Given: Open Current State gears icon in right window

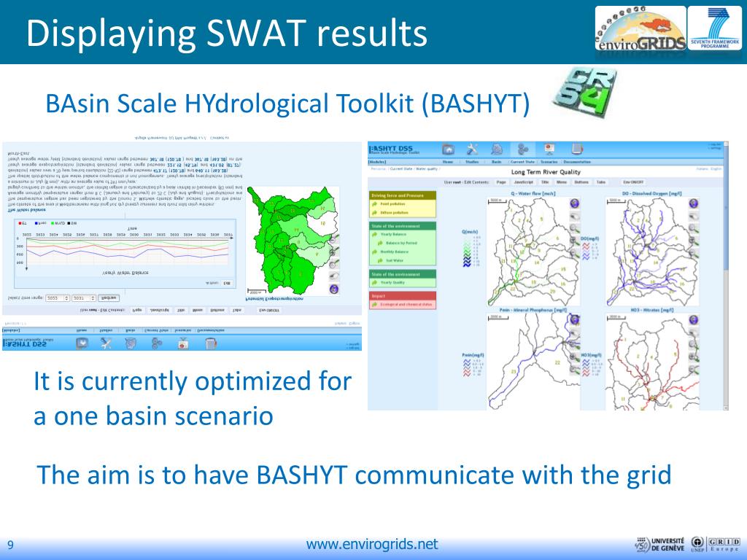Looking at the screenshot, I should tap(523, 149).
